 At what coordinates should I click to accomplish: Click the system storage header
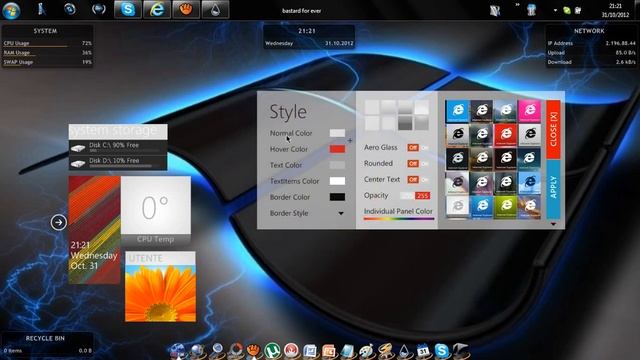(x=118, y=131)
